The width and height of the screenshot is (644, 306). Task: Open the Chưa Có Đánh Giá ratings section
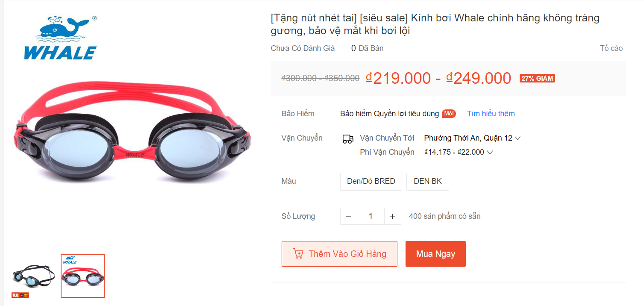click(x=303, y=48)
